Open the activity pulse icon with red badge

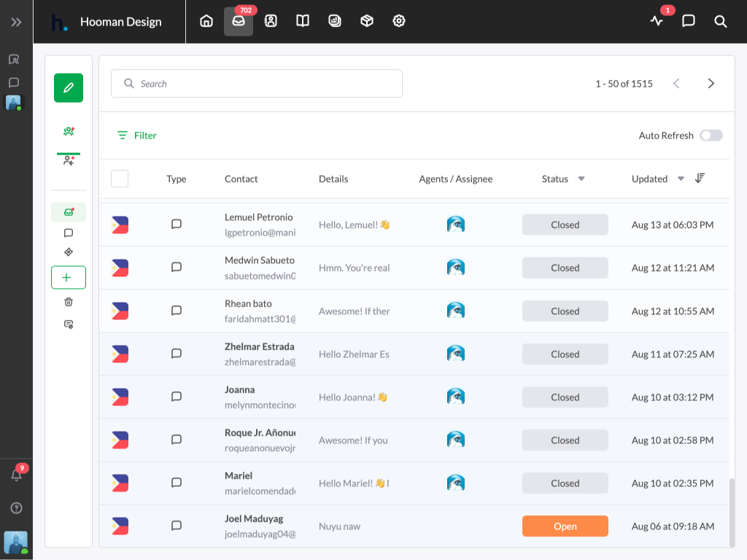click(x=657, y=21)
